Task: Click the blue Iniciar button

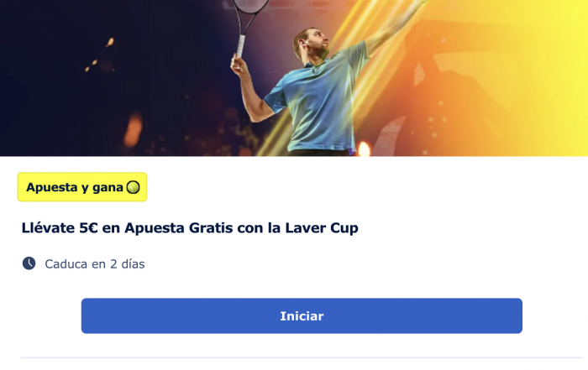Action: pyautogui.click(x=302, y=315)
